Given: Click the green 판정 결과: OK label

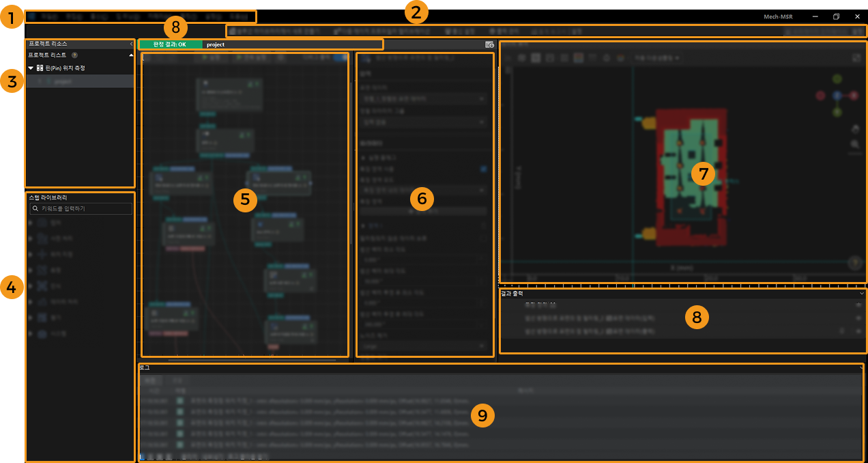Looking at the screenshot, I should click(171, 44).
